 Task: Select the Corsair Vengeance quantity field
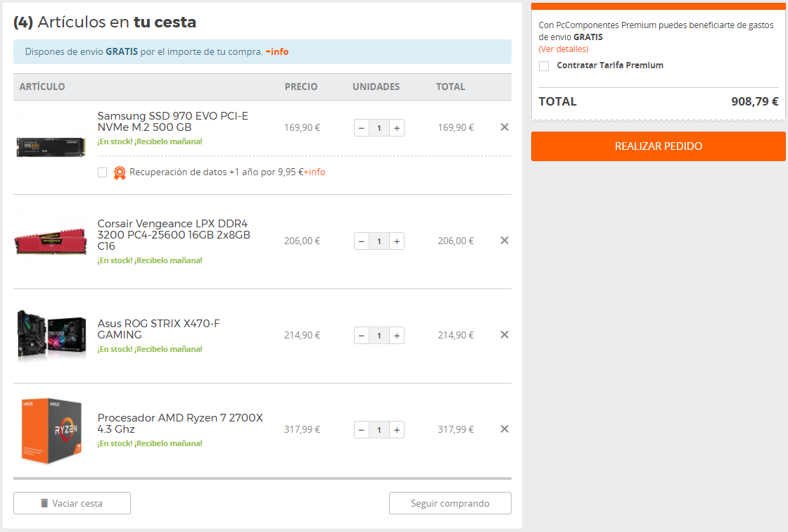coord(379,241)
